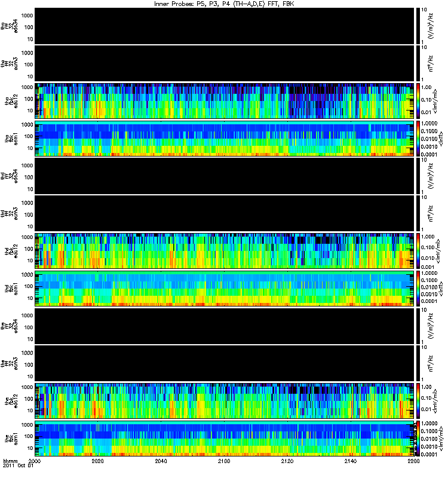Click the tha fbk scm1 color bar

tap(418, 139)
